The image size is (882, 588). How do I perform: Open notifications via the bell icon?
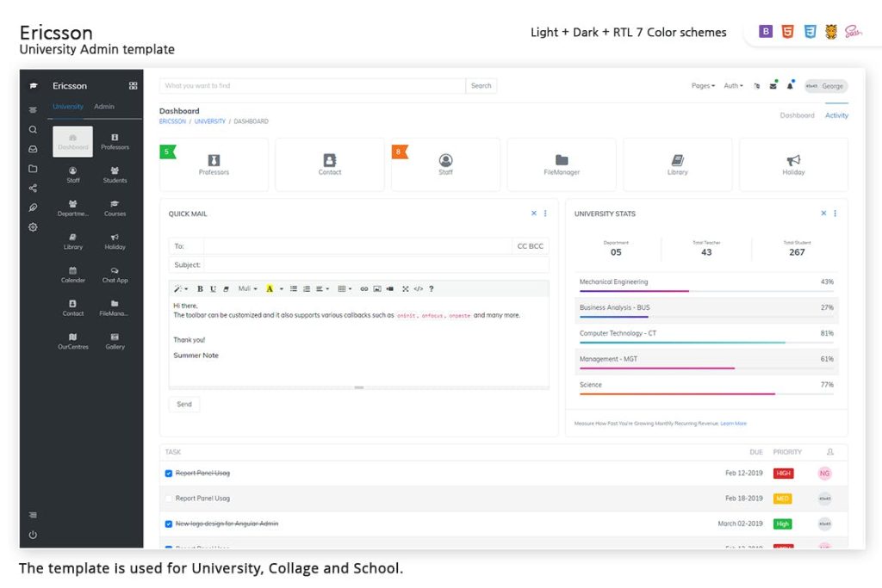791,86
